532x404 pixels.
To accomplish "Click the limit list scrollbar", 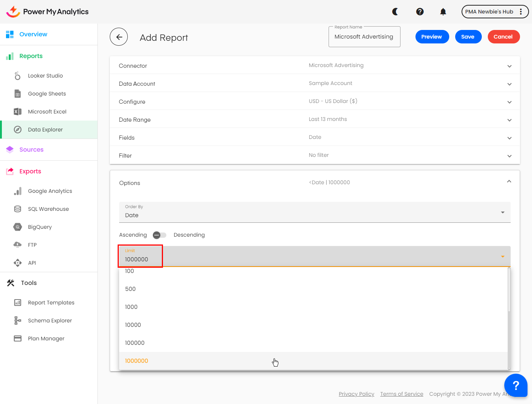I will tap(509, 289).
